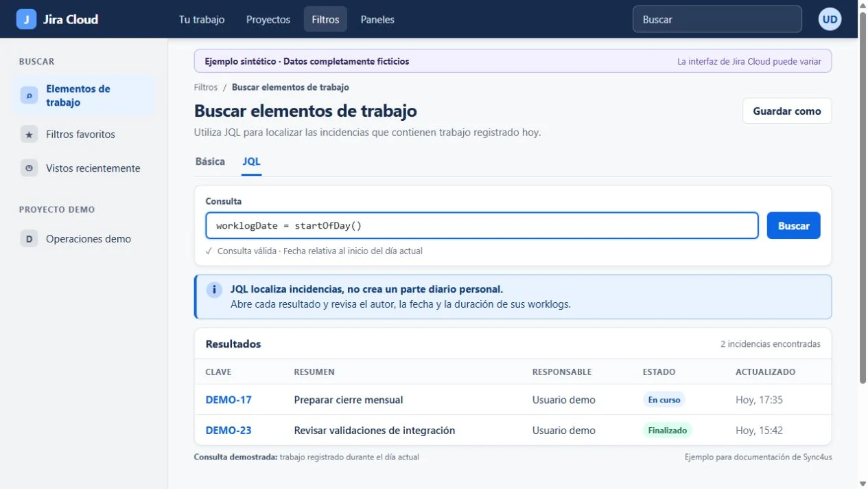Click the Guardar como button

pyautogui.click(x=787, y=111)
